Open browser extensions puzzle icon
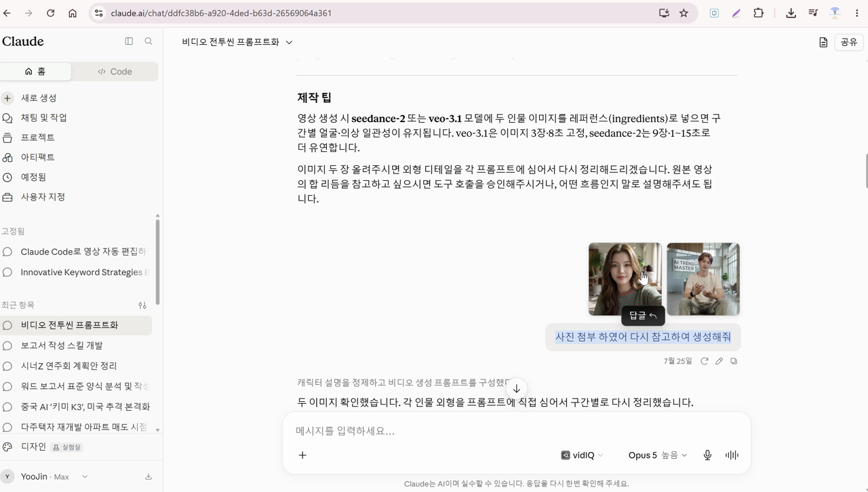The image size is (868, 492). 758,13
